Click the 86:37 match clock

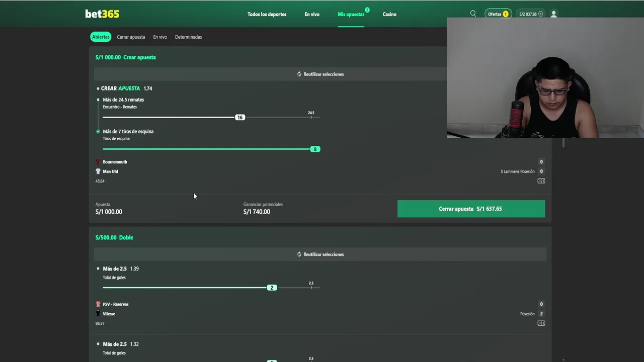coord(100,323)
